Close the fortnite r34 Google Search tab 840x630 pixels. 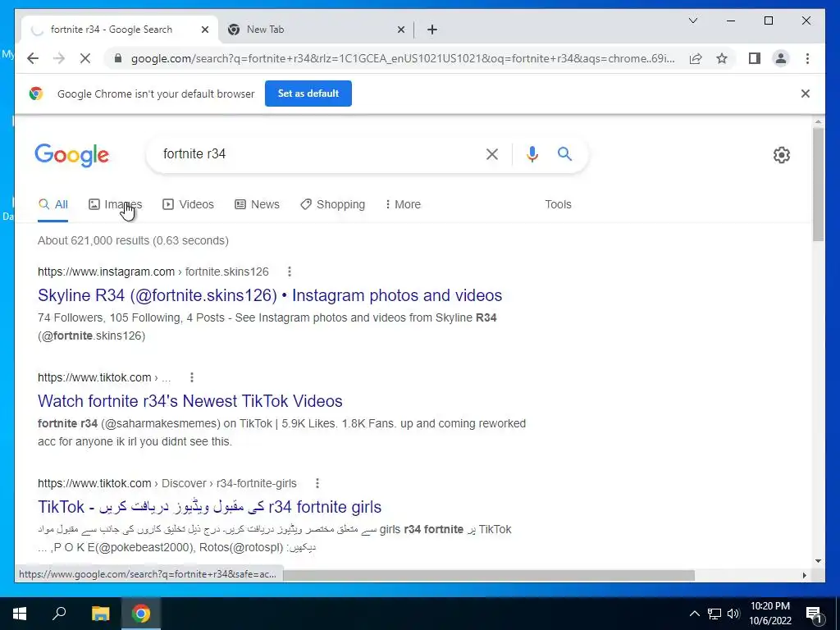(x=204, y=30)
